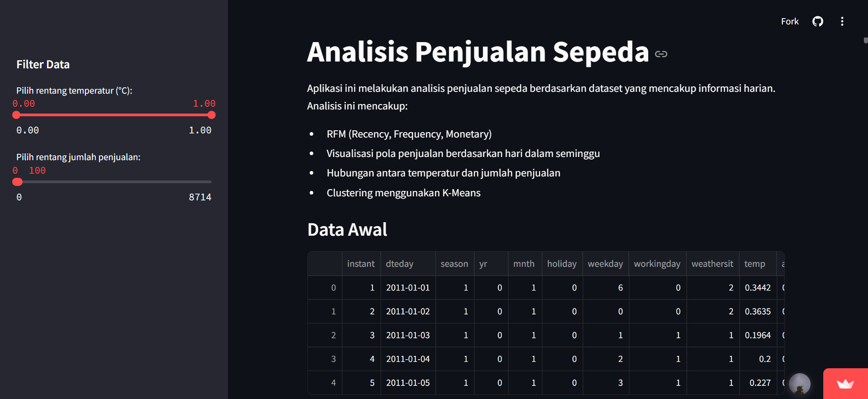Image resolution: width=868 pixels, height=399 pixels.
Task: Click the temp column header
Action: click(x=755, y=264)
